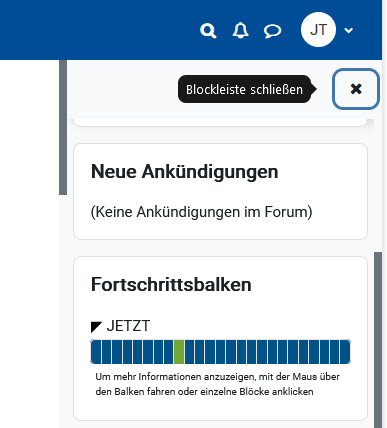Click the block drawer scrollbar thumb
Screen dimensions: 387x428
pyautogui.click(x=378, y=340)
